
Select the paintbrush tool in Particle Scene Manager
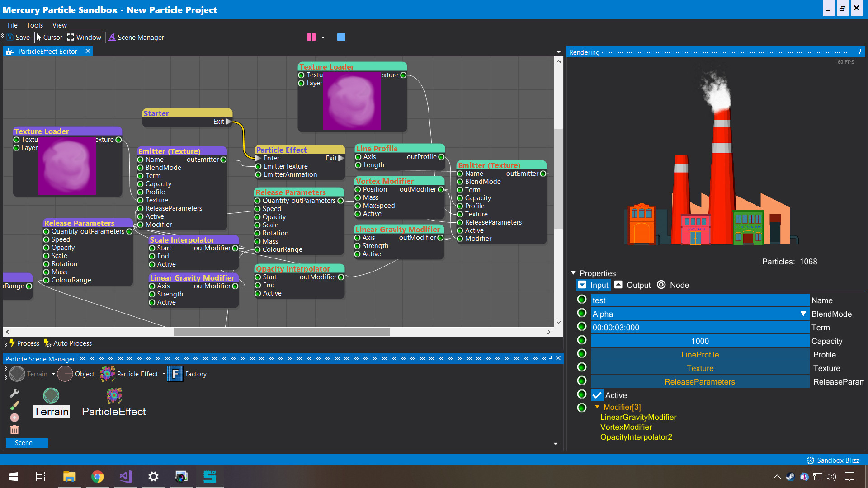(14, 405)
